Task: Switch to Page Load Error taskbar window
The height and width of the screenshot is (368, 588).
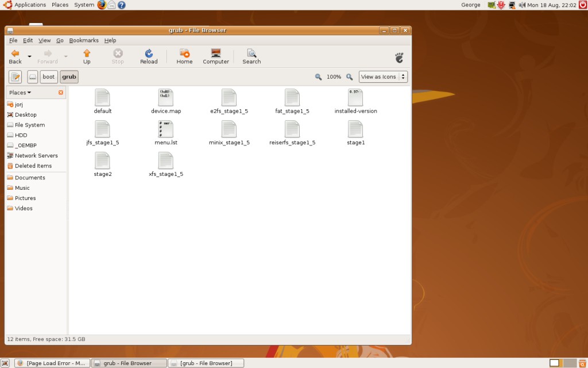Action: [52, 363]
